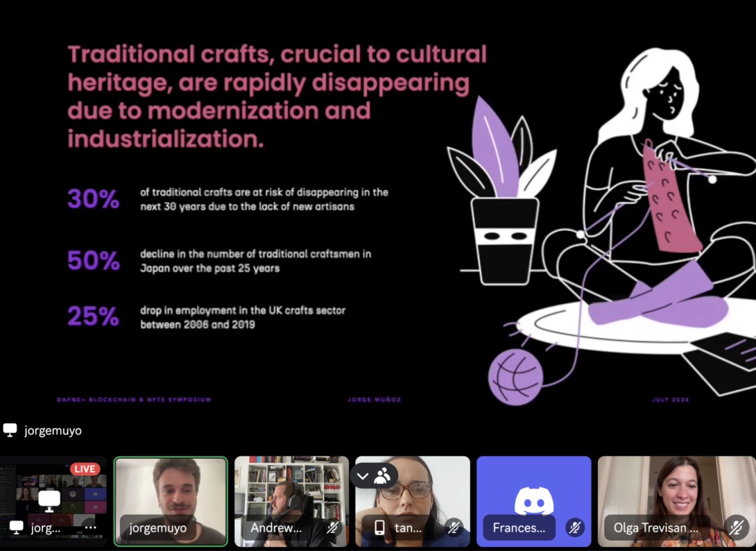Collapse the participants row using the chevron
The width and height of the screenshot is (756, 551).
coord(363,476)
